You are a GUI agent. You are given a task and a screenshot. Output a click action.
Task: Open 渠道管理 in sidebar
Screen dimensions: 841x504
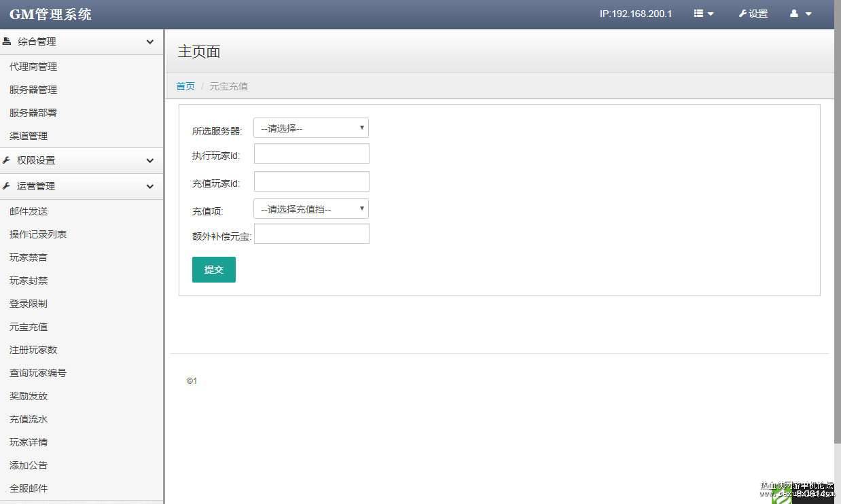pos(29,136)
